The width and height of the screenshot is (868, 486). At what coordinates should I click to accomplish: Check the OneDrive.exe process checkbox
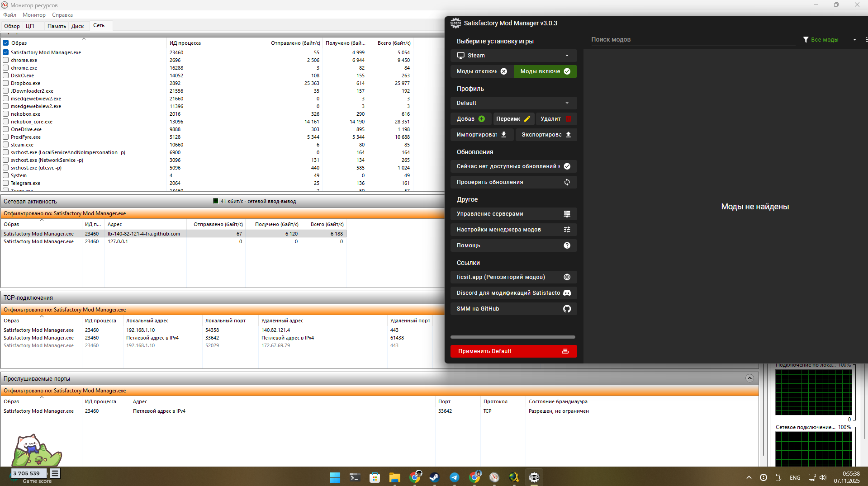(x=6, y=129)
